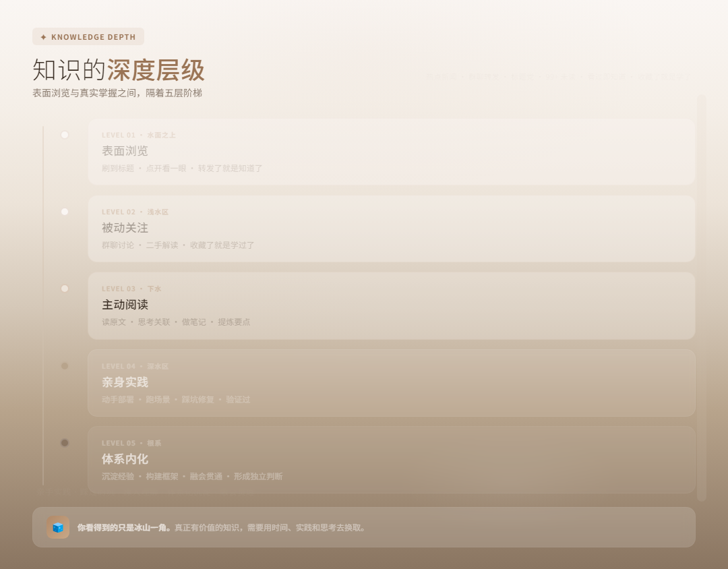Select the timeline dot for LEVEL 02
Viewport: 728px width, 569px height.
coord(65,212)
